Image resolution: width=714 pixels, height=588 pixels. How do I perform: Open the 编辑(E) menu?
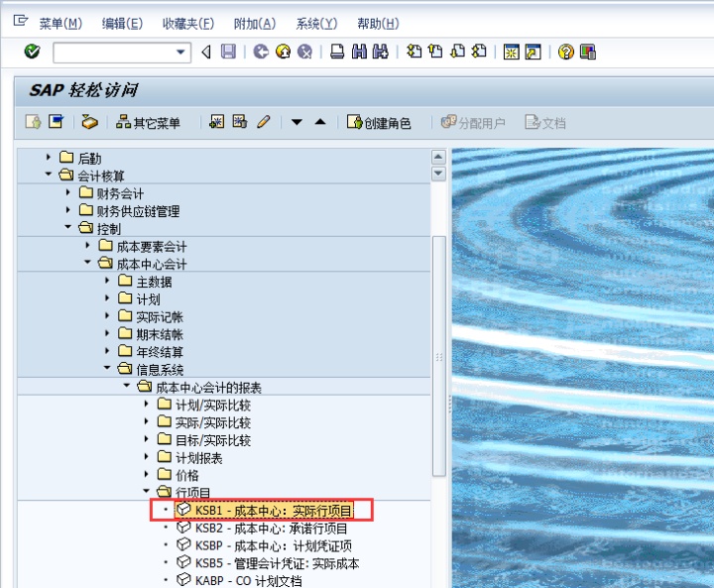pos(122,23)
